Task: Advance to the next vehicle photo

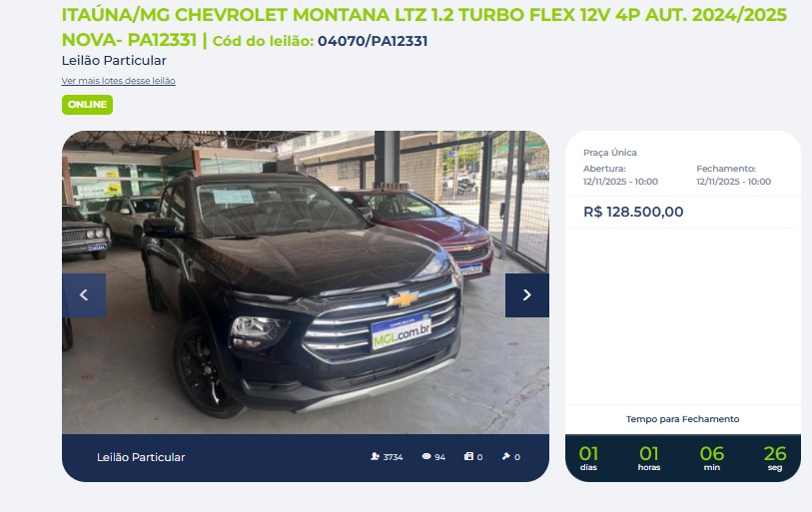Action: (x=527, y=295)
